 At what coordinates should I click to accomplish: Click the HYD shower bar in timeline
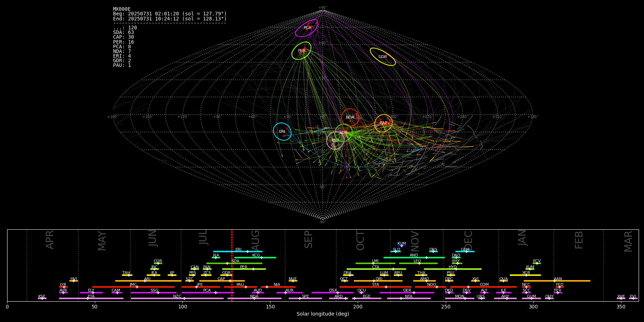(x=453, y=269)
